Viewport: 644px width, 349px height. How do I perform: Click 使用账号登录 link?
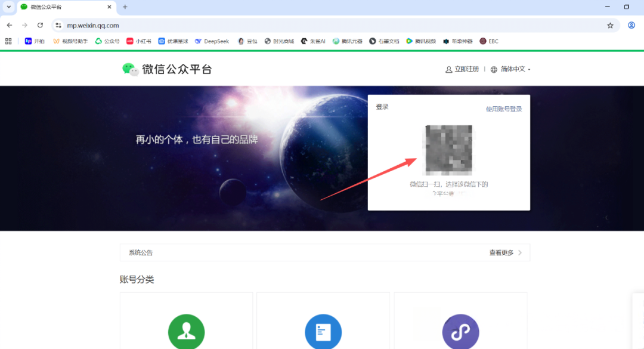[504, 109]
